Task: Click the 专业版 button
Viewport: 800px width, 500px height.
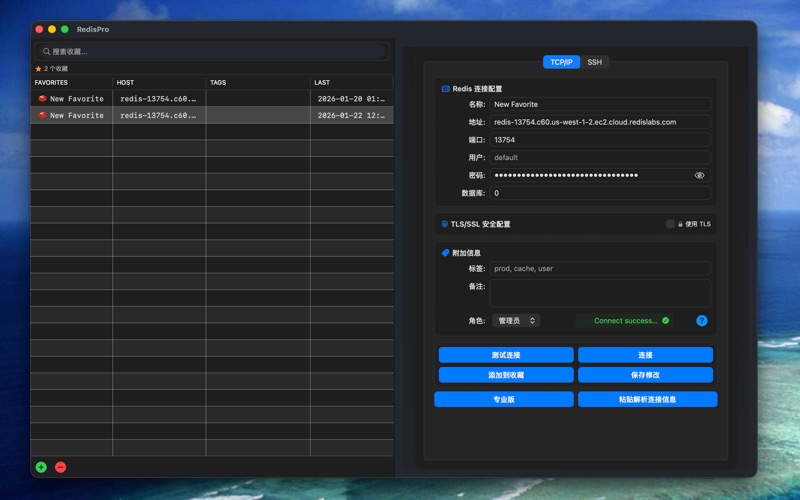Action: coord(504,399)
